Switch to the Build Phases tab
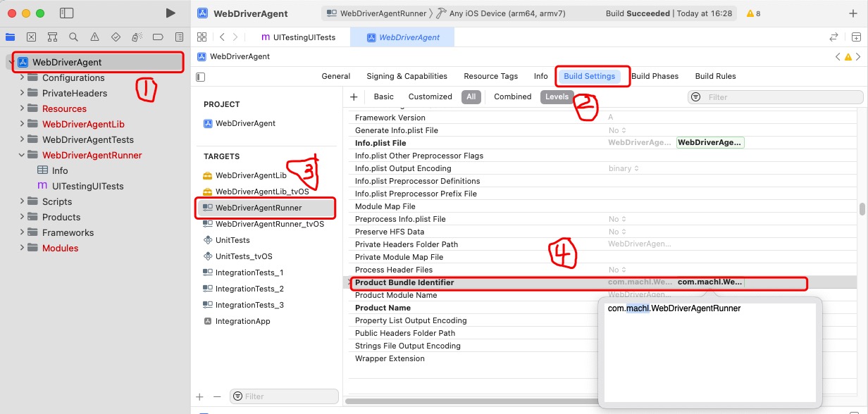Screen dimensions: 868x414 pos(655,76)
